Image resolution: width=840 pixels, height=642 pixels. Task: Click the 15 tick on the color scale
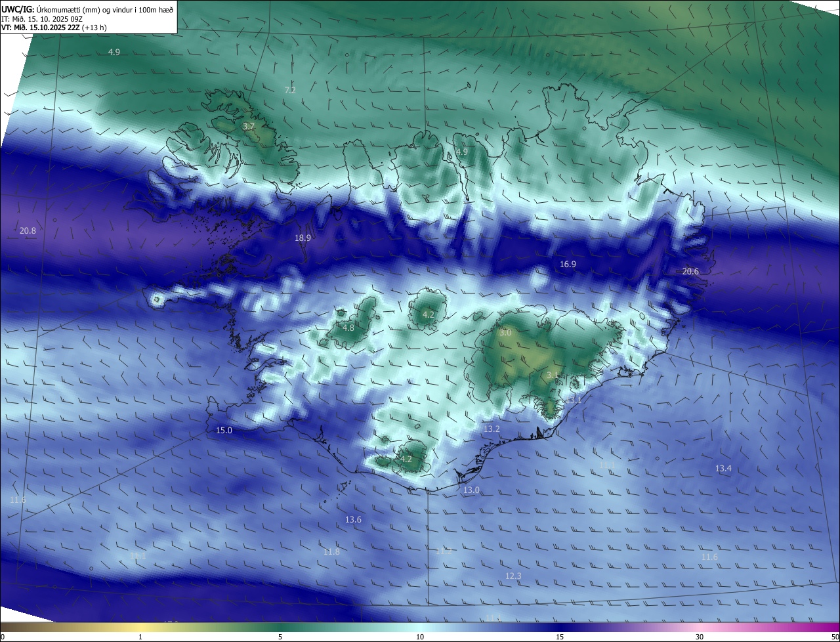(x=560, y=637)
